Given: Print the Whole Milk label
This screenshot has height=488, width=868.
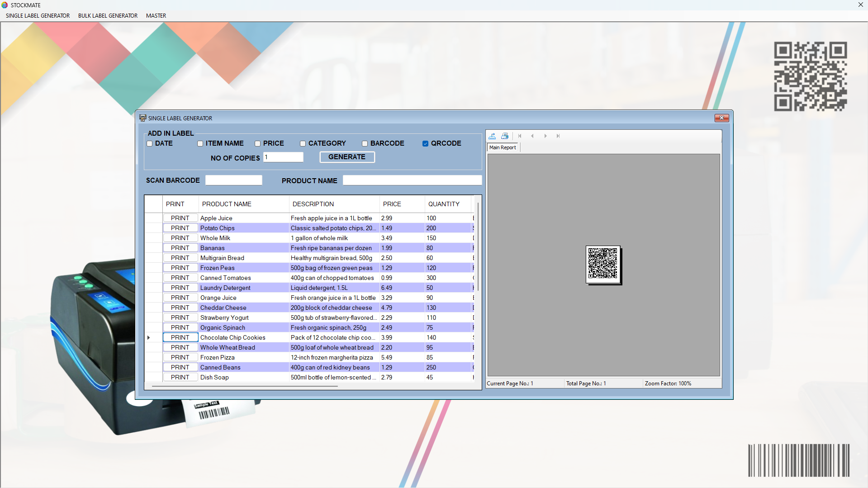Looking at the screenshot, I should point(180,238).
